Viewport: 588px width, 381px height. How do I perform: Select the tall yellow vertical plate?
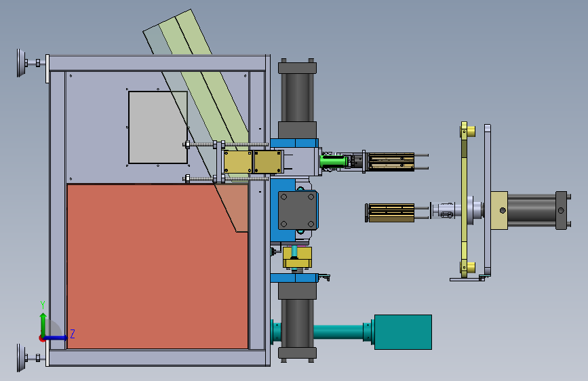pos(464,199)
